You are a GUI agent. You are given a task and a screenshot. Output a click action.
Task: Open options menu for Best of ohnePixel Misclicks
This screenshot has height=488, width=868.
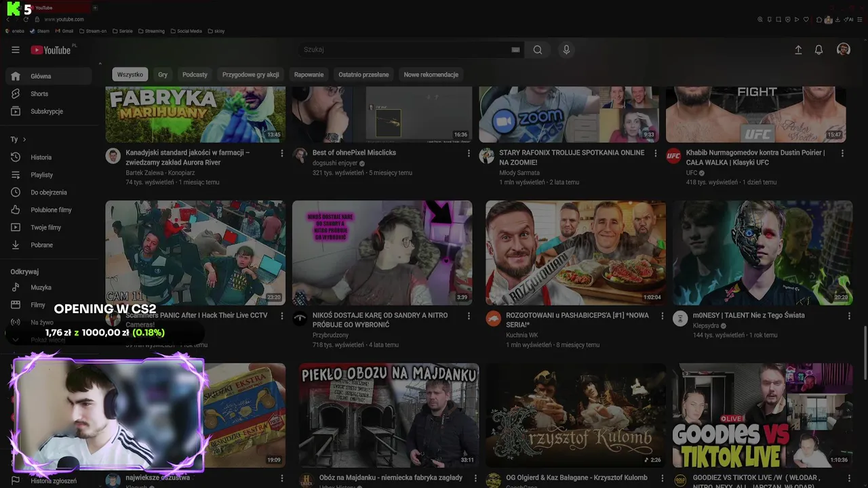pos(469,154)
